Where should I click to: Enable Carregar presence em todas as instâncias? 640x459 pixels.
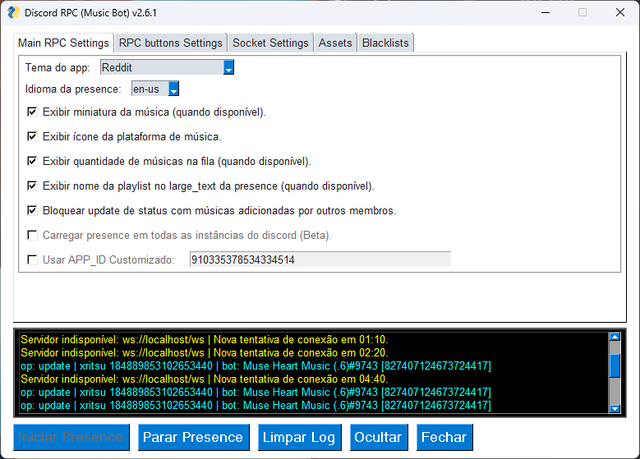pos(32,235)
